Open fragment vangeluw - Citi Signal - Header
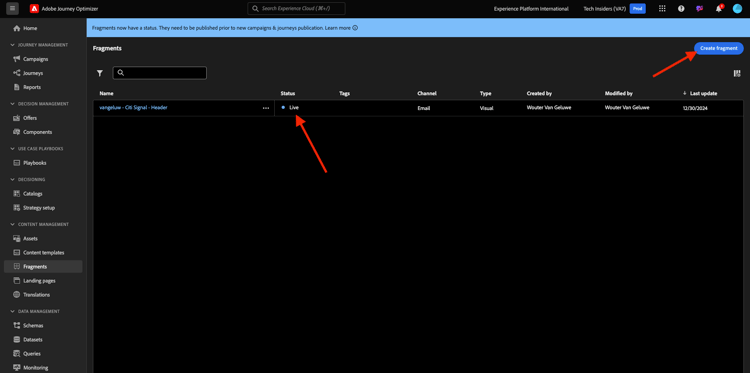The width and height of the screenshot is (750, 373). click(133, 108)
